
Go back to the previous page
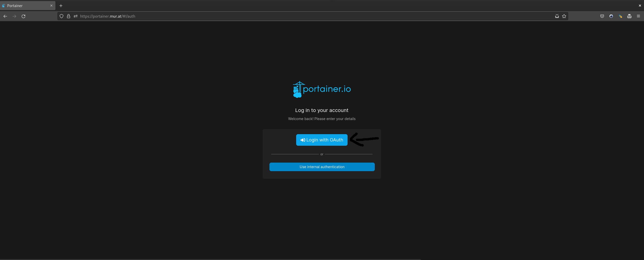5,16
